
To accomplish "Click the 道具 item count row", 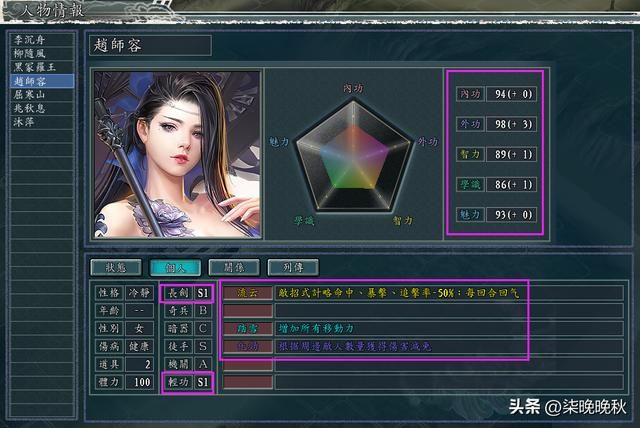I will [124, 364].
